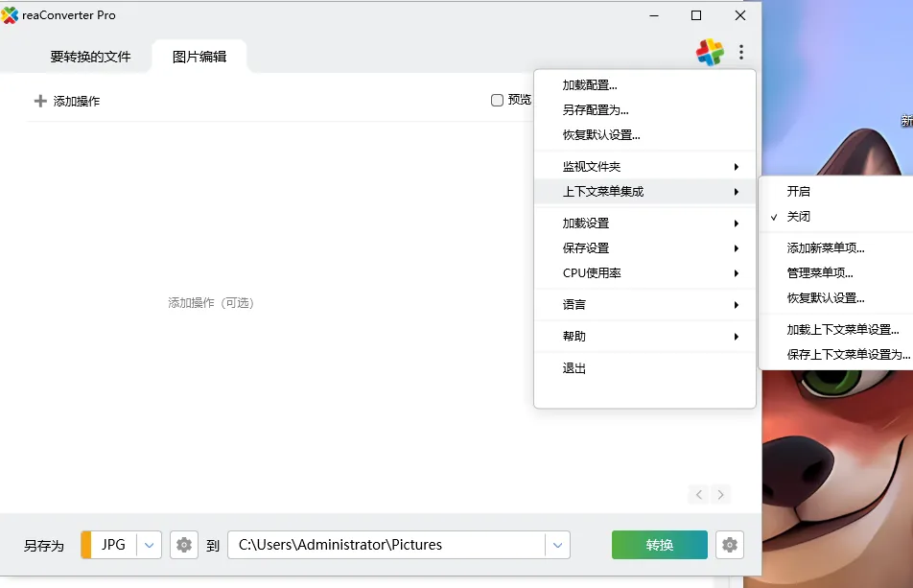This screenshot has height=588, width=913.
Task: Open format settings gear beside JPG
Action: coord(183,544)
